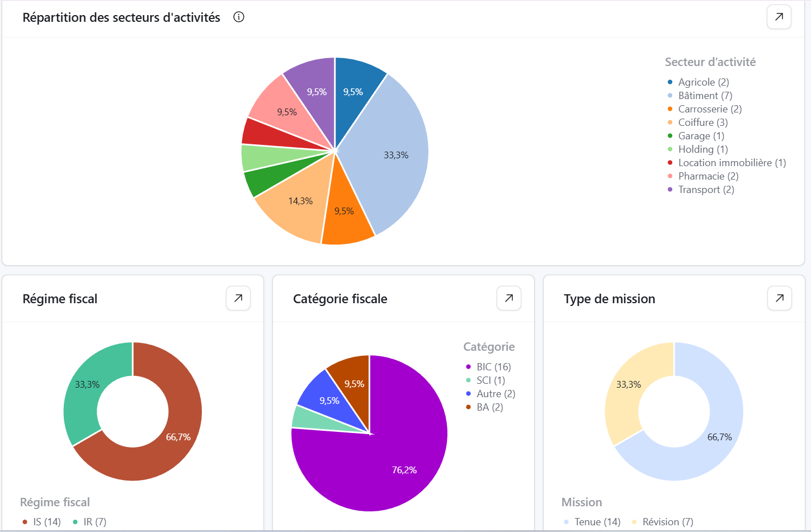This screenshot has width=811, height=532.
Task: Toggle Holding (1) legend entry
Action: pyautogui.click(x=698, y=149)
